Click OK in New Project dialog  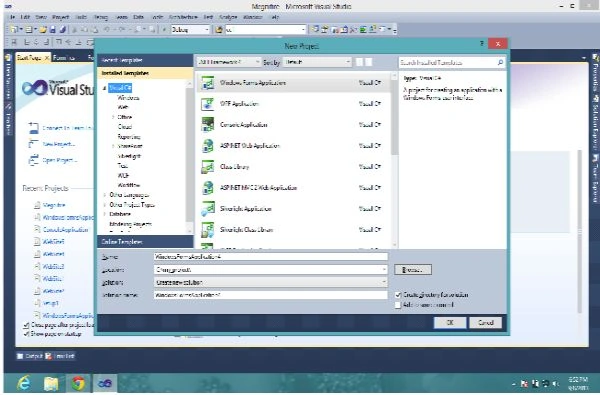(450, 323)
